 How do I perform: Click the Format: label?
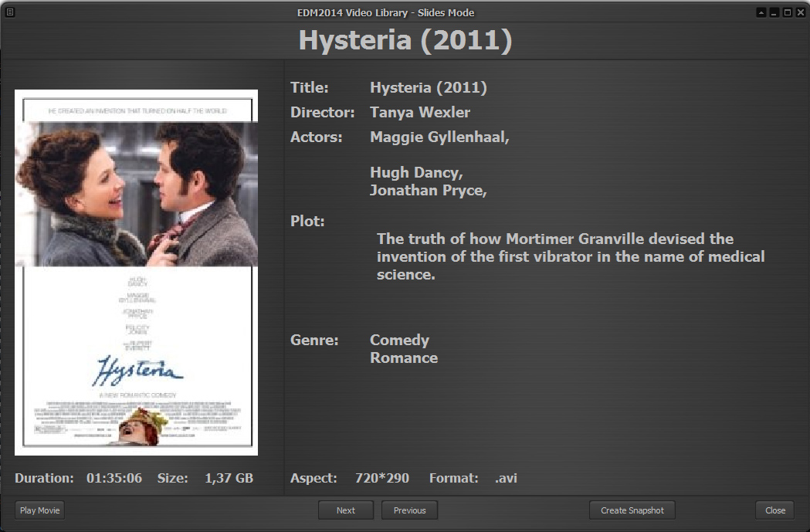453,478
